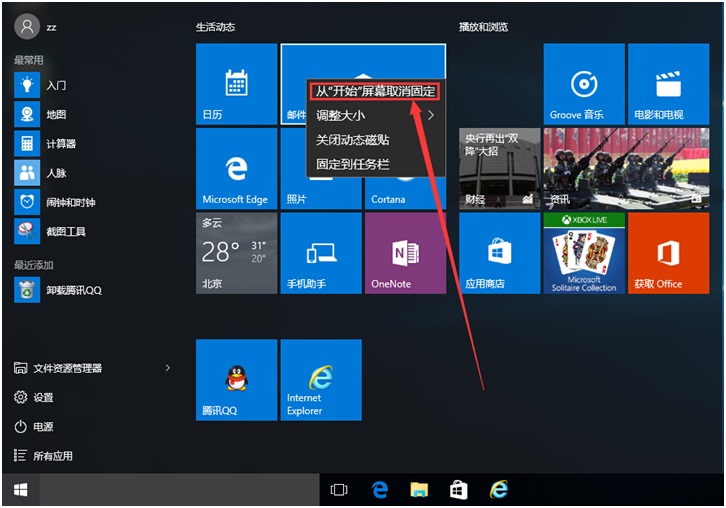This screenshot has height=508, width=726.
Task: Launch the Microsoft Edge tile
Action: (x=236, y=168)
